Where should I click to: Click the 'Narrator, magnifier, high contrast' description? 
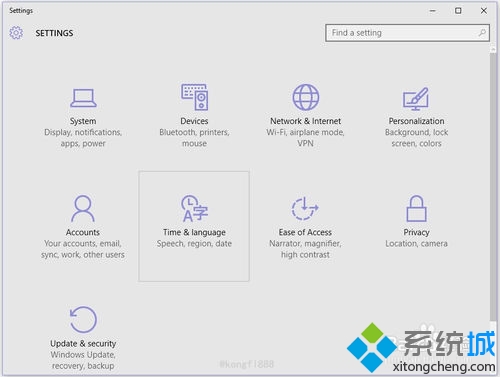pyautogui.click(x=305, y=249)
